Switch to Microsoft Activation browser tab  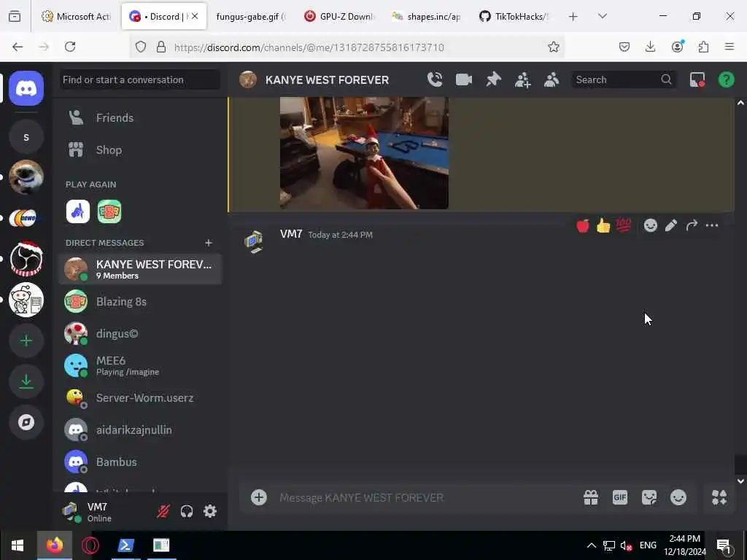[76, 16]
